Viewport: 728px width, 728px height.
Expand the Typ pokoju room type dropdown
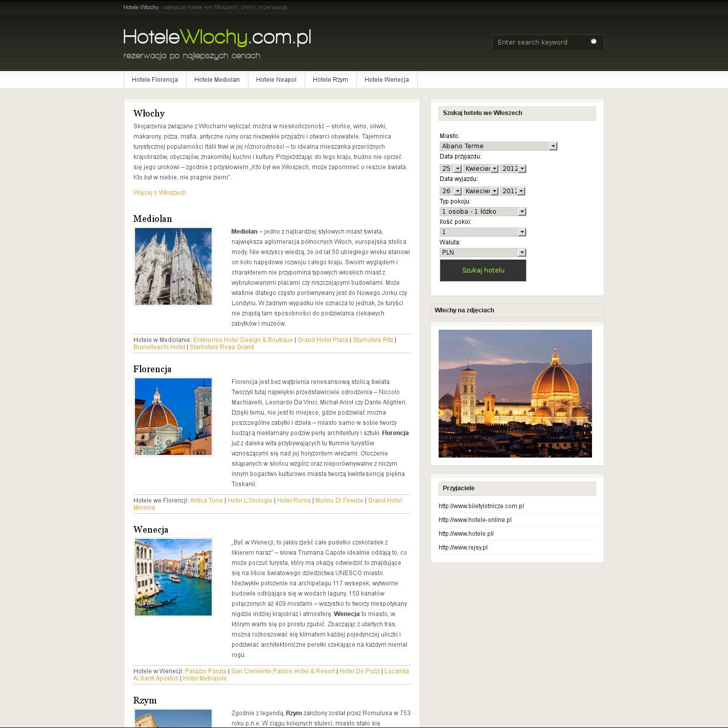(x=483, y=212)
